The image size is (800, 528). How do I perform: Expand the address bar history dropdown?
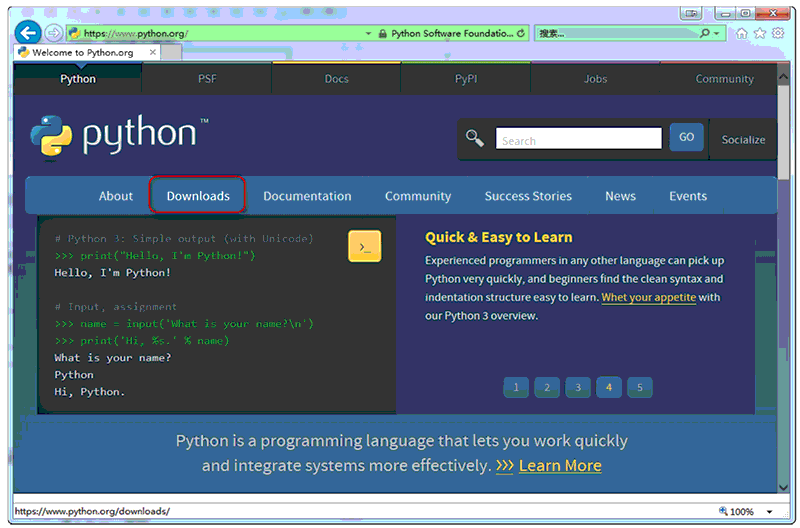pos(368,34)
